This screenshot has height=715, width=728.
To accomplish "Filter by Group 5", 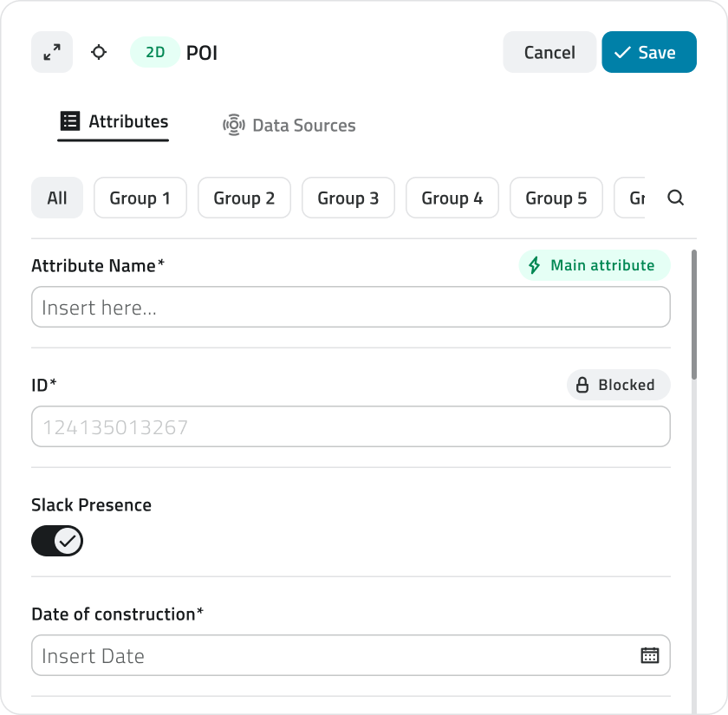I will (556, 198).
